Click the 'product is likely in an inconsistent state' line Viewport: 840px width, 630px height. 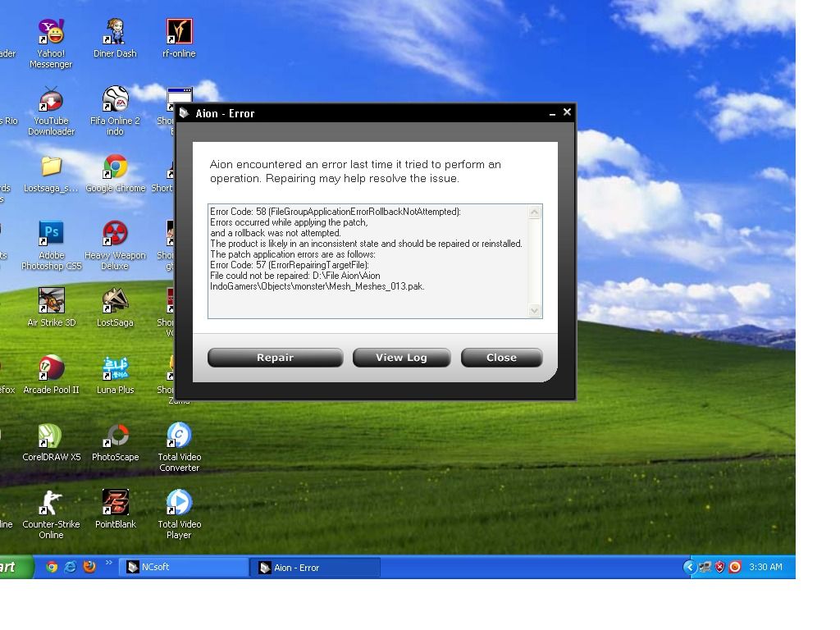pos(366,244)
